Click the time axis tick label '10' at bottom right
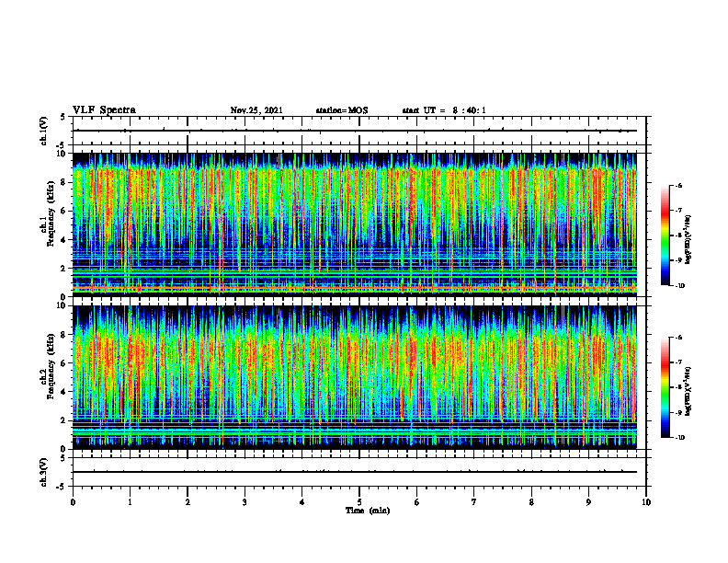The image size is (728, 563). (x=646, y=502)
